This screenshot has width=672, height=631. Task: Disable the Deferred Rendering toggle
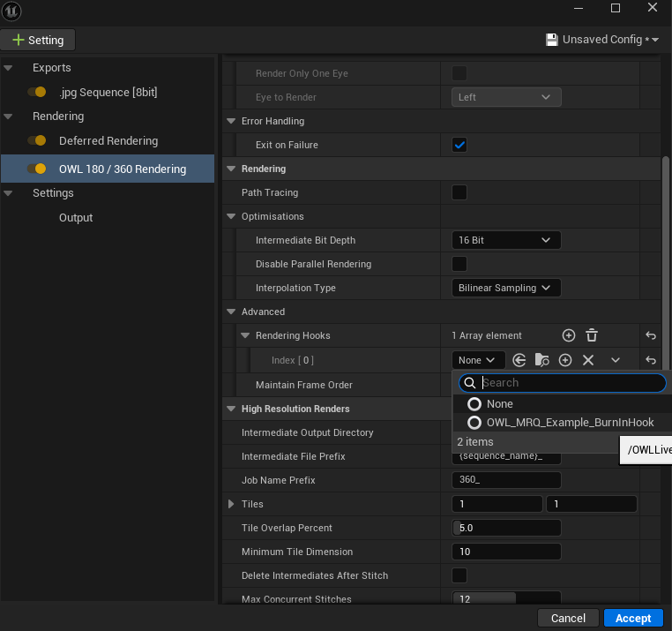click(37, 141)
